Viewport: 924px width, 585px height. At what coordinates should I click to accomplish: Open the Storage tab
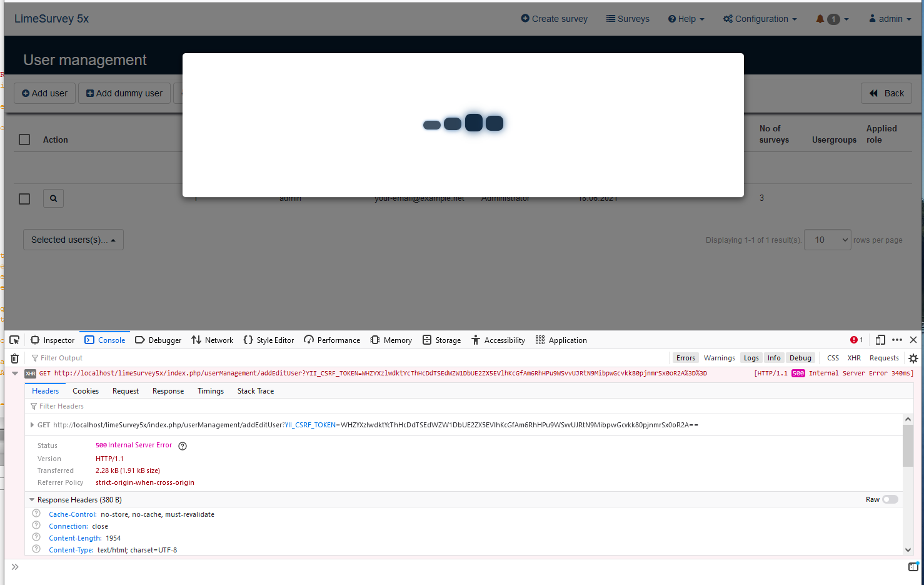click(442, 340)
